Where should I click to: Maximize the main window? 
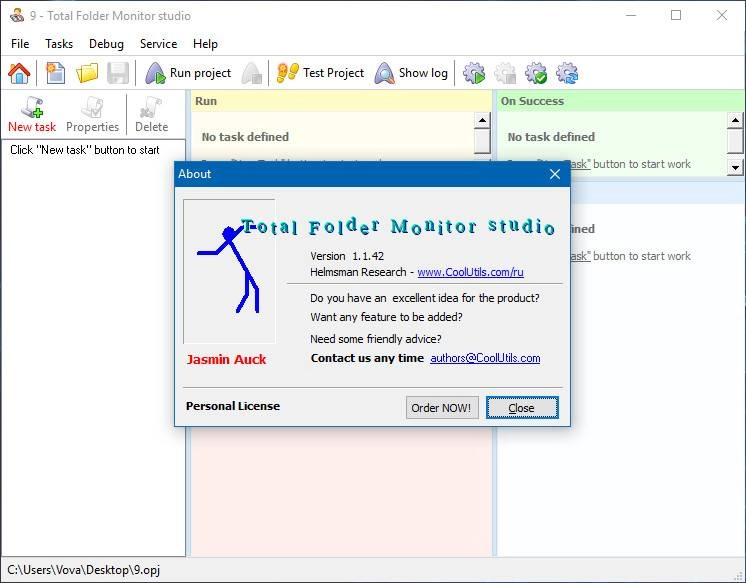[x=676, y=15]
